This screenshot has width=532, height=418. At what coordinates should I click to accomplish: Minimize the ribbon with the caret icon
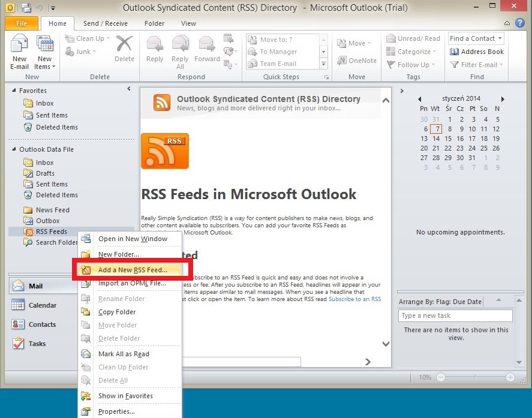(x=507, y=23)
